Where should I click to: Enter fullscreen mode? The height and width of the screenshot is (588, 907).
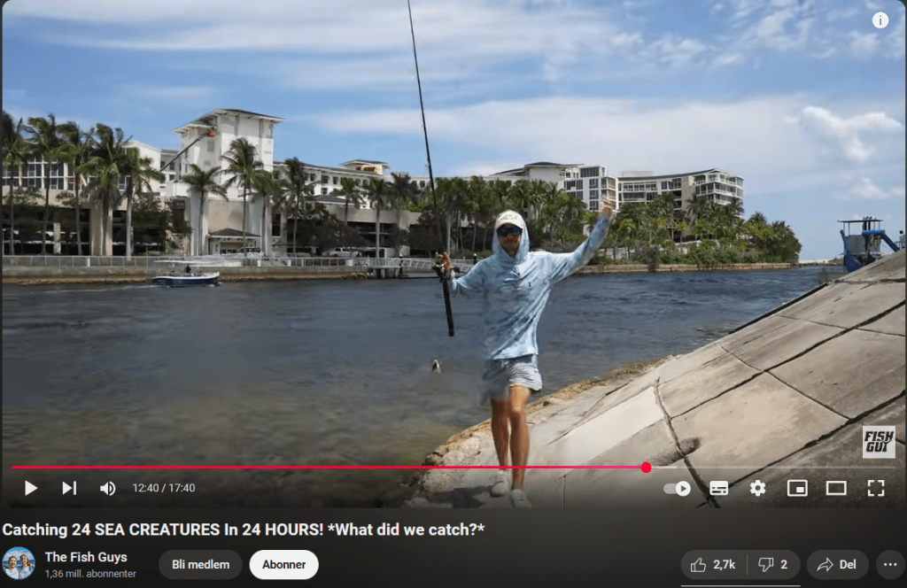click(876, 488)
